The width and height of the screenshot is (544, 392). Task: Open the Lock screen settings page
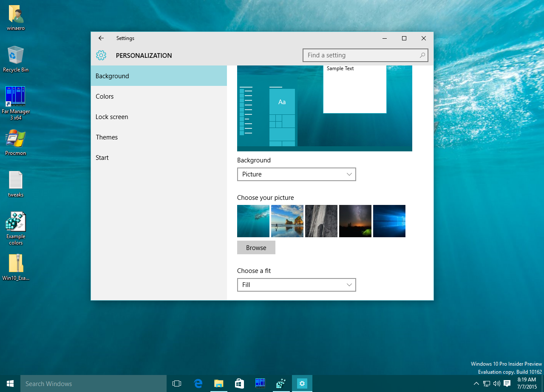click(x=112, y=116)
